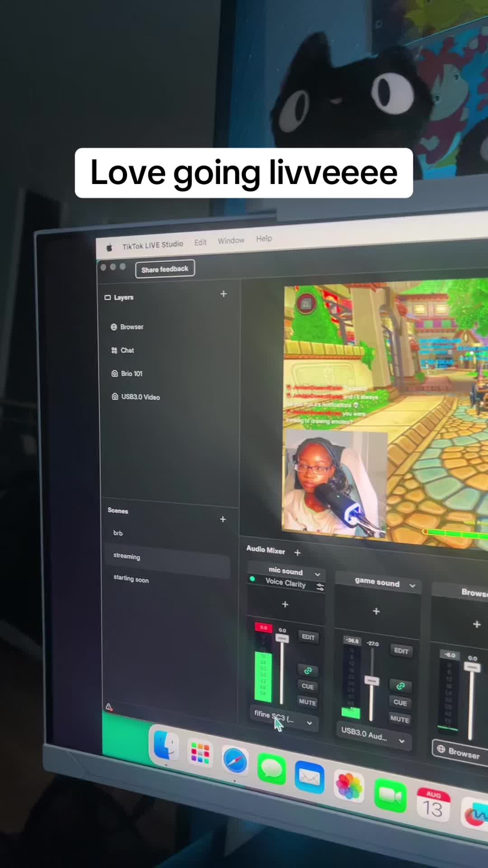Adjust the game sound volume fader
Screen dimensions: 488x868
point(372,681)
